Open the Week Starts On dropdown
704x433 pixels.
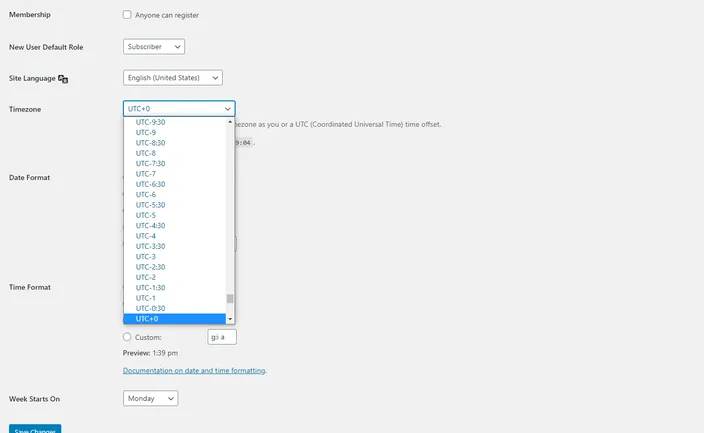point(150,398)
